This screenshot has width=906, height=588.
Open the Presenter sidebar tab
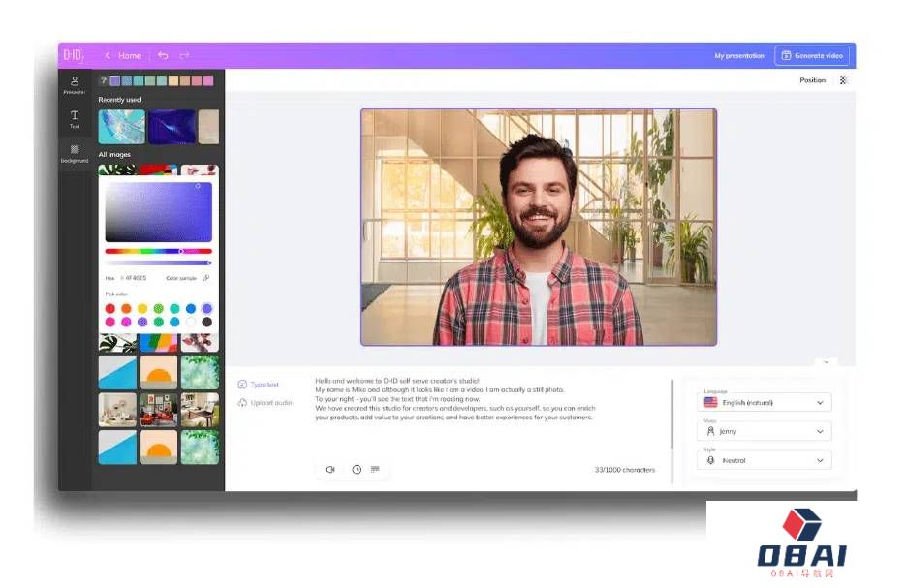coord(75,85)
